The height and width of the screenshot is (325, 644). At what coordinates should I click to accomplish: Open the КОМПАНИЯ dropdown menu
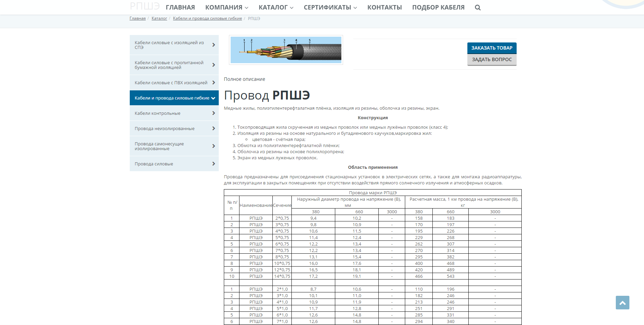(227, 7)
